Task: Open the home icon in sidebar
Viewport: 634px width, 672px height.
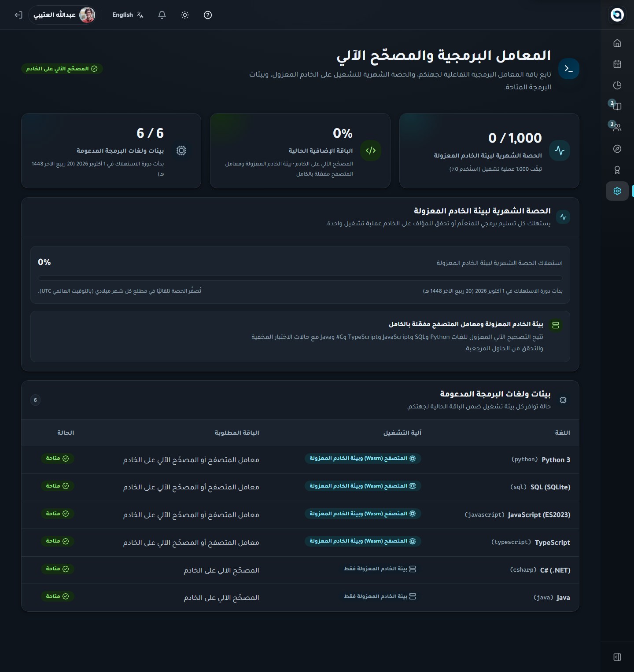Action: coord(617,43)
